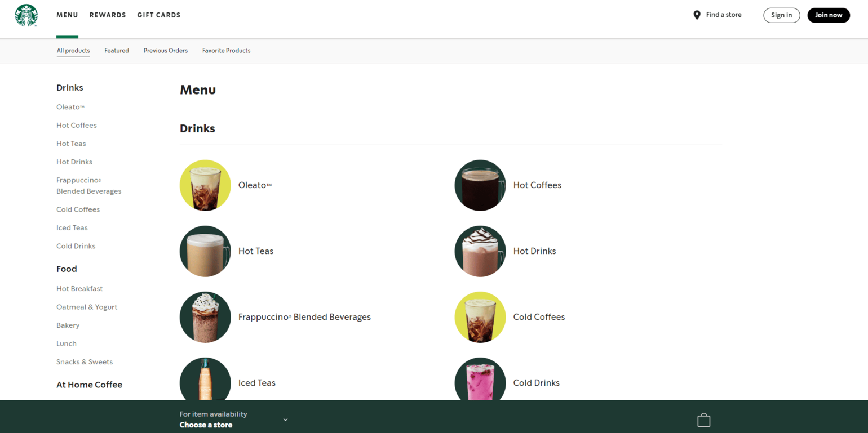This screenshot has height=433, width=868.
Task: Click the location pin icon
Action: pyautogui.click(x=697, y=15)
